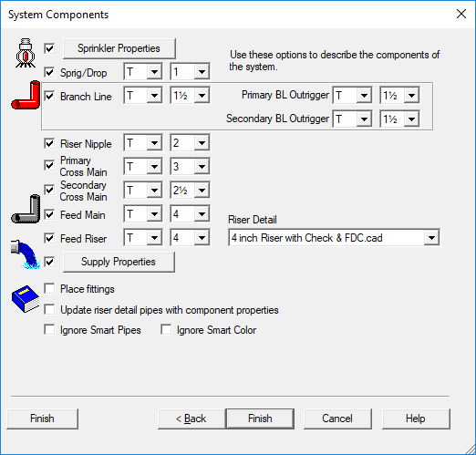Cancel the System Components dialog

[x=337, y=419]
